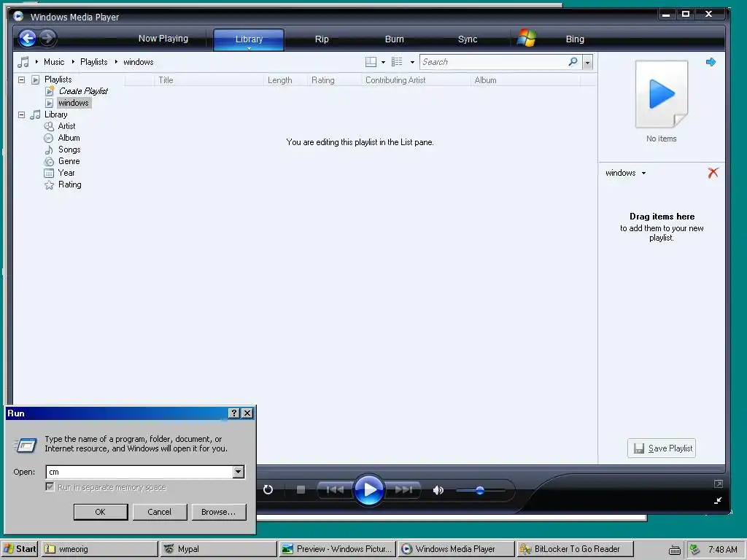Click the large Play button

click(x=368, y=489)
